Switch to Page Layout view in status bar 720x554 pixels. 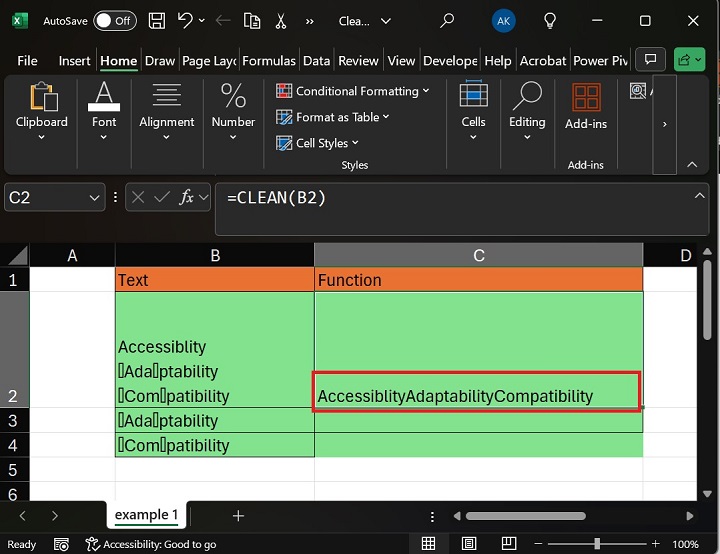tap(469, 544)
